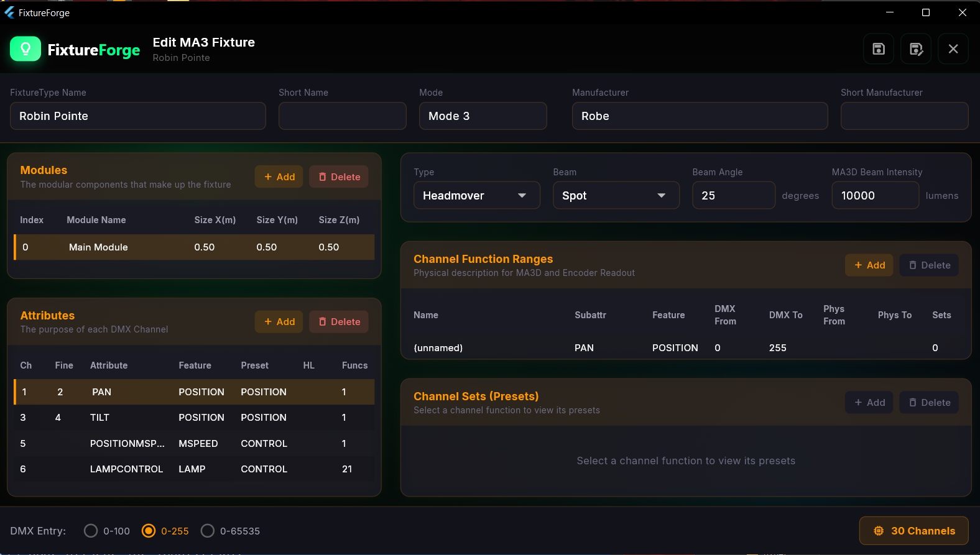Expand the Beam dropdown showing Spot
980x555 pixels.
point(616,196)
